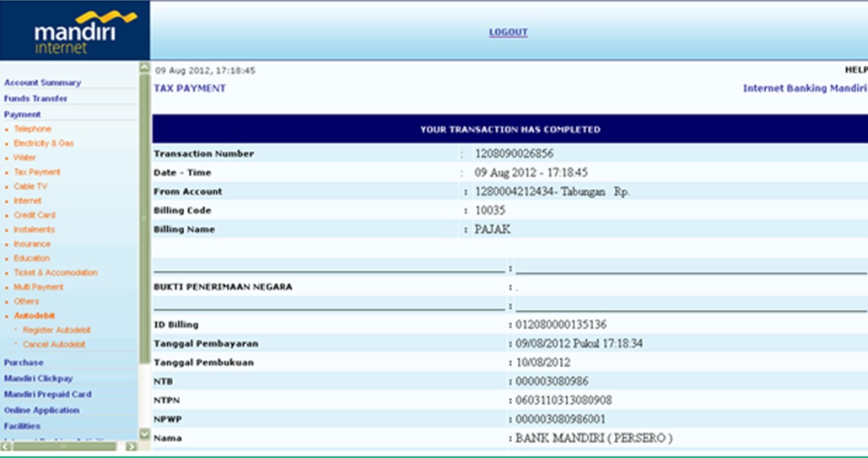This screenshot has width=868, height=458.
Task: Click the sidebar horizontal scrollbar thumb
Action: (64, 446)
